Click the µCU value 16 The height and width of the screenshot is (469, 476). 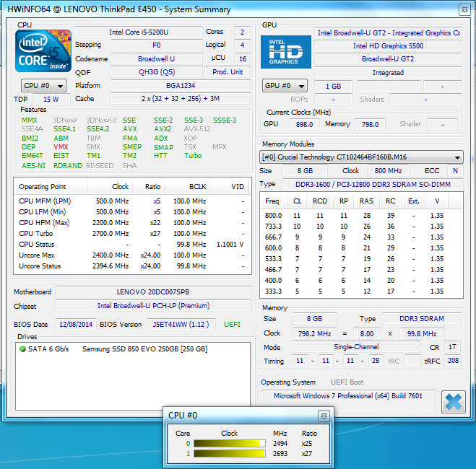pyautogui.click(x=243, y=59)
